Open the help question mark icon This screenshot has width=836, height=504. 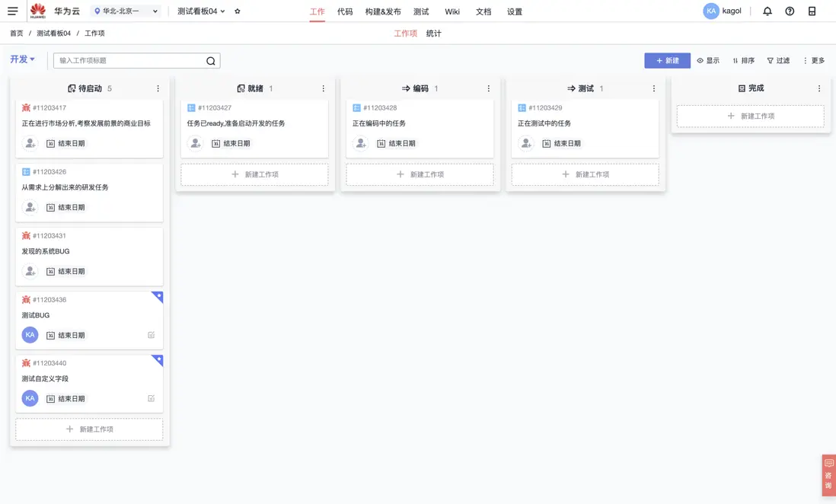(x=790, y=11)
